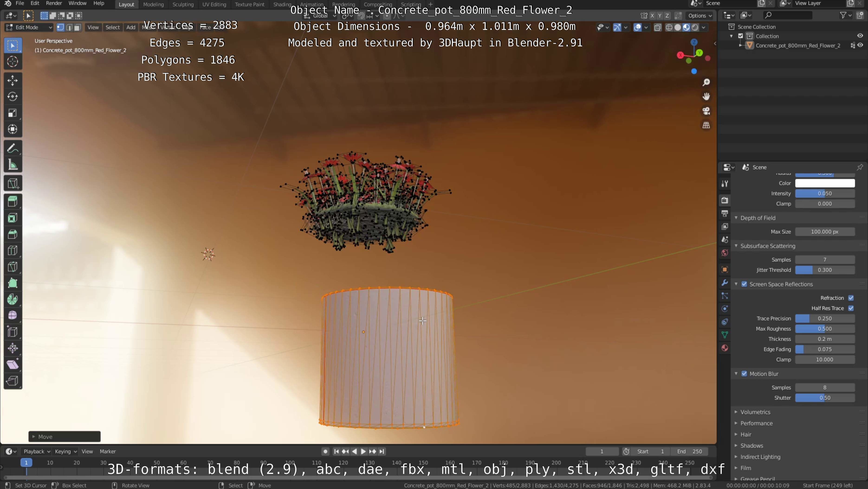This screenshot has height=489, width=868.
Task: Enable face select mode
Action: pyautogui.click(x=78, y=27)
